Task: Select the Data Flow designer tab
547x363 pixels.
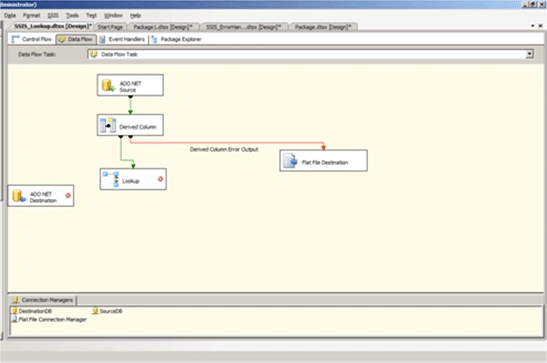Action: tap(76, 39)
